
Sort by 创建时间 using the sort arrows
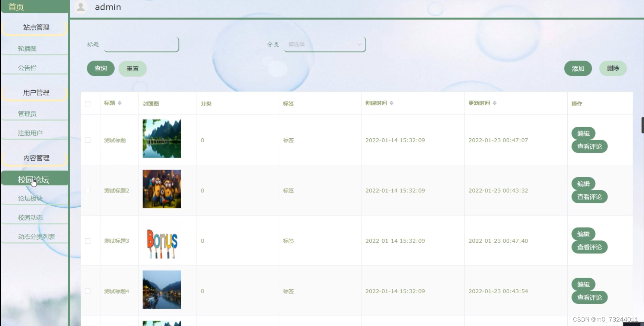point(392,103)
